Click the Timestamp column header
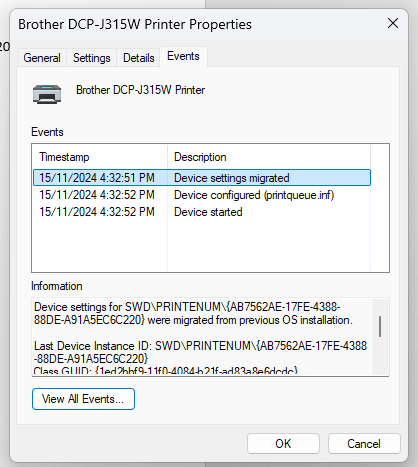418x467 pixels. tap(100, 157)
